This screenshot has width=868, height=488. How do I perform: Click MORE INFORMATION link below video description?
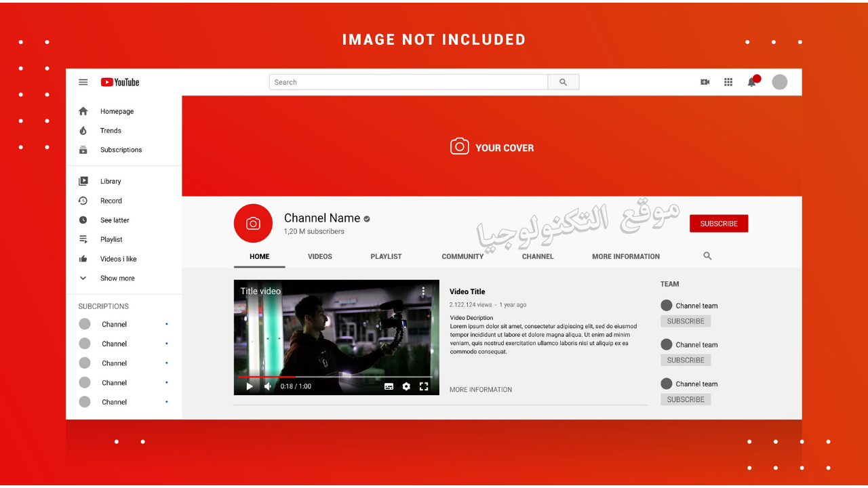[x=481, y=390]
